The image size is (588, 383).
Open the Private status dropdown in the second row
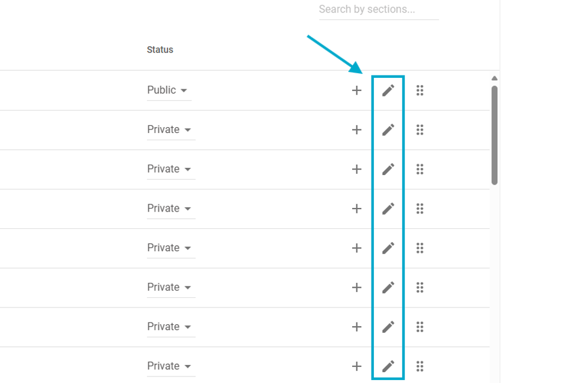169,129
